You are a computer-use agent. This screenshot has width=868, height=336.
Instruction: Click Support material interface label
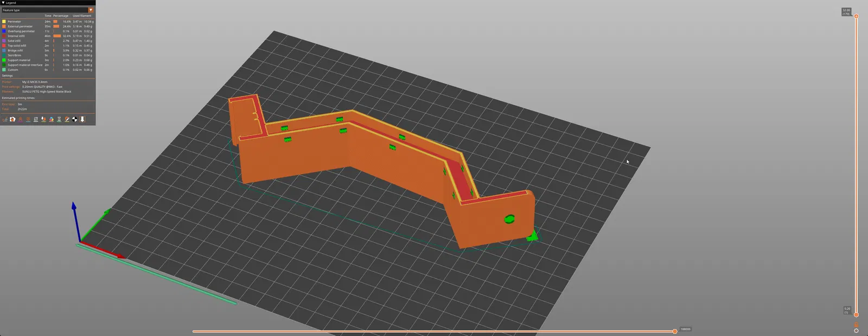point(25,65)
